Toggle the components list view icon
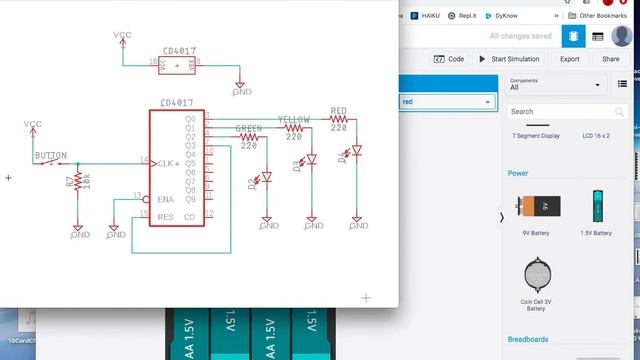This screenshot has height=360, width=640. pos(622,84)
